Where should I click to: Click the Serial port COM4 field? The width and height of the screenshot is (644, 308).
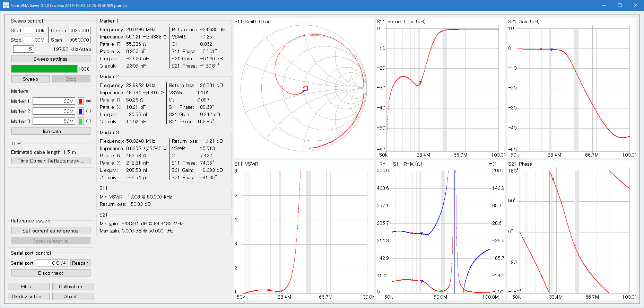tap(52, 263)
